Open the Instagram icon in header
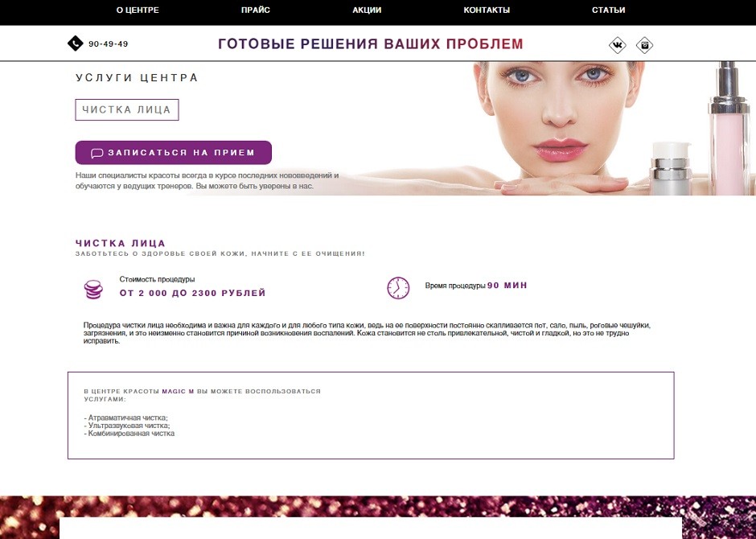This screenshot has width=756, height=539. pos(645,45)
